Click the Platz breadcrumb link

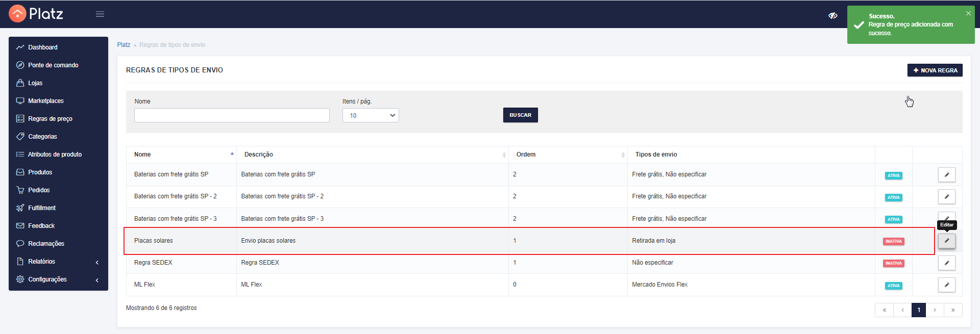[124, 45]
